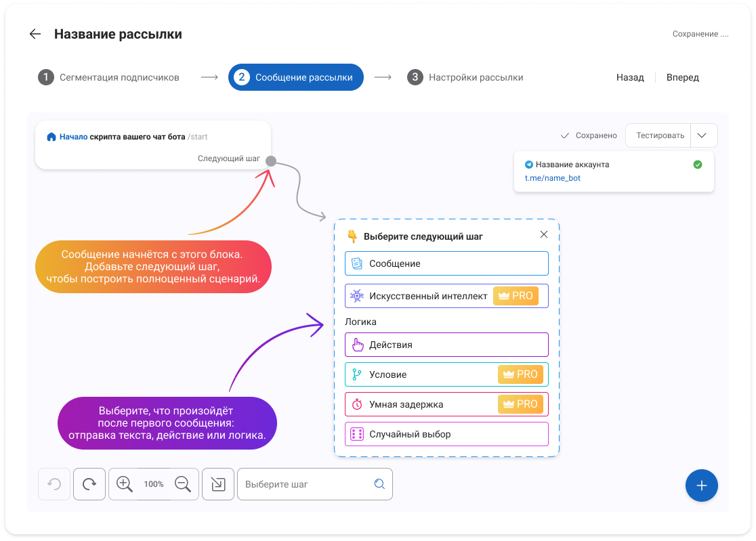Viewport: 756px width, 541px height.
Task: Click the Сохранение status text
Action: (x=700, y=34)
